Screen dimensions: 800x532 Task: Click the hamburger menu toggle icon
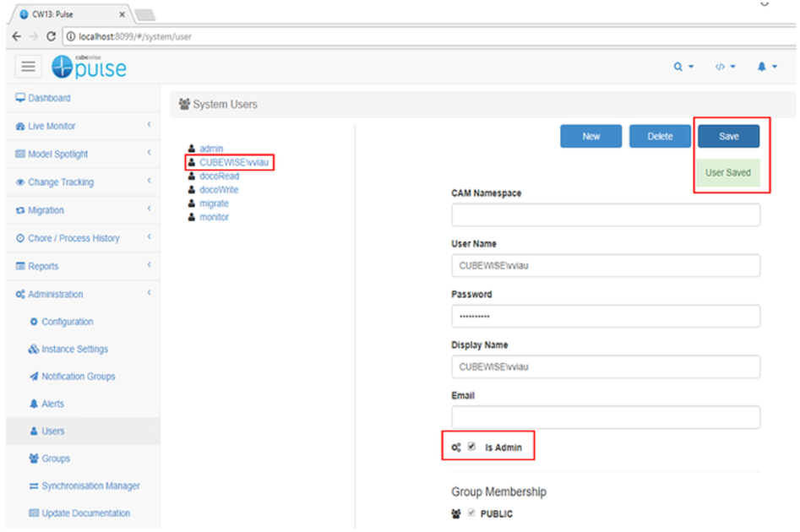click(30, 67)
